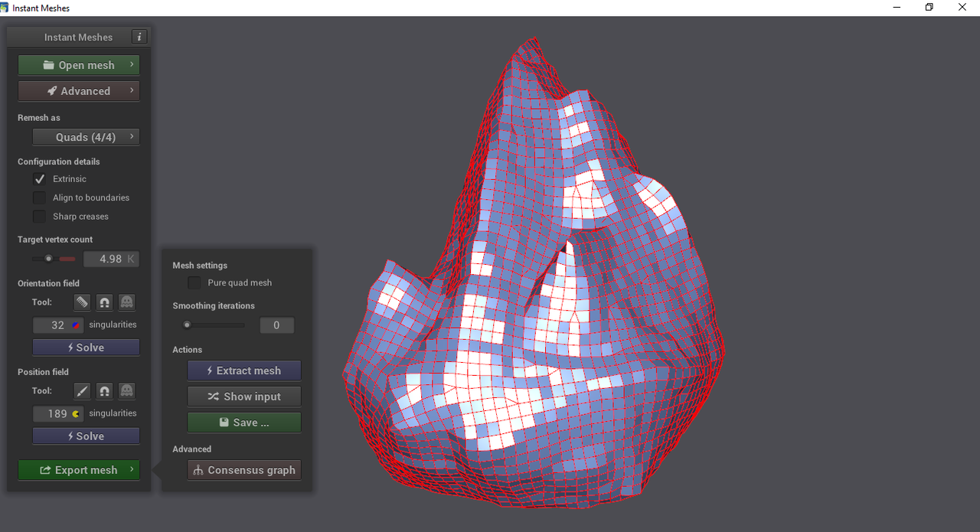Click the target vertex count value field
Screen dimensions: 980x532
point(111,259)
